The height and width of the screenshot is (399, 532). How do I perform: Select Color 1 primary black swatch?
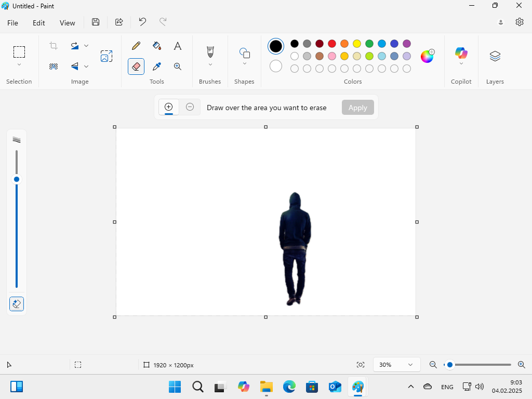(276, 46)
